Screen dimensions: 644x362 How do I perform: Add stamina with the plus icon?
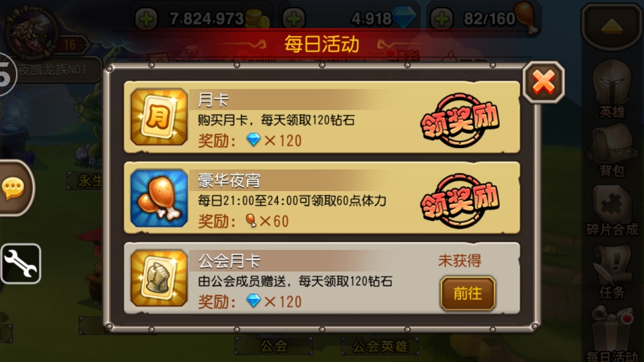(441, 19)
